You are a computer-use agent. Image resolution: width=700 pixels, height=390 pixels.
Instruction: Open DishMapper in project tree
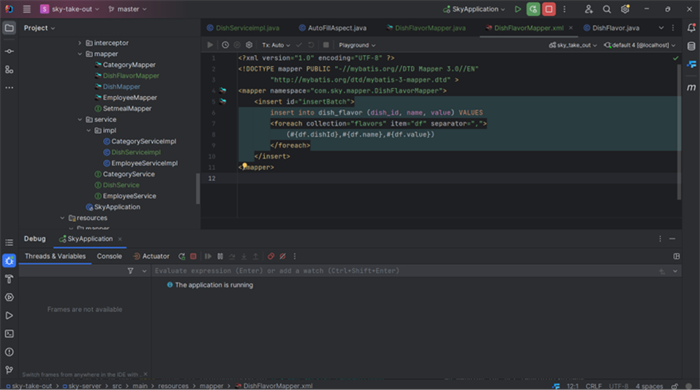(121, 87)
